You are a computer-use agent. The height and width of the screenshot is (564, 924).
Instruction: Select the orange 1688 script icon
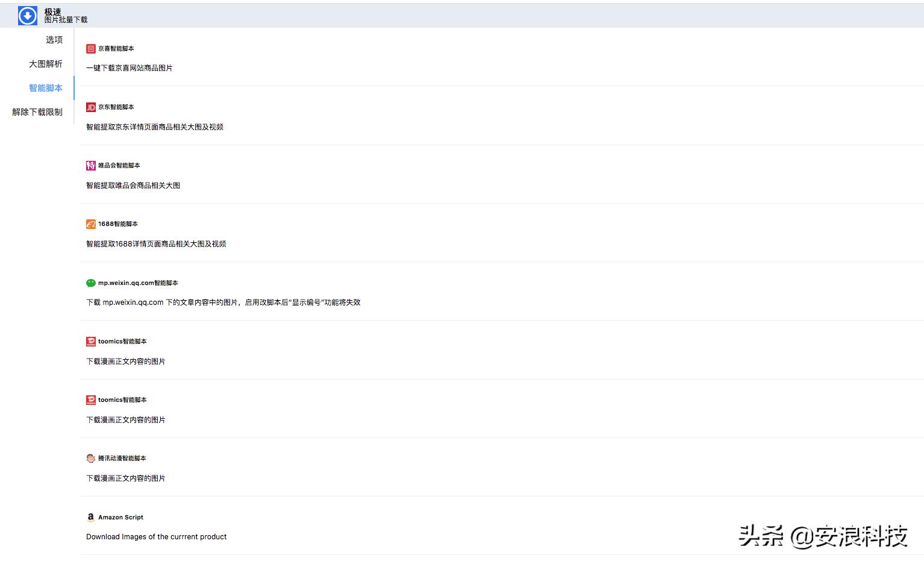click(x=91, y=224)
